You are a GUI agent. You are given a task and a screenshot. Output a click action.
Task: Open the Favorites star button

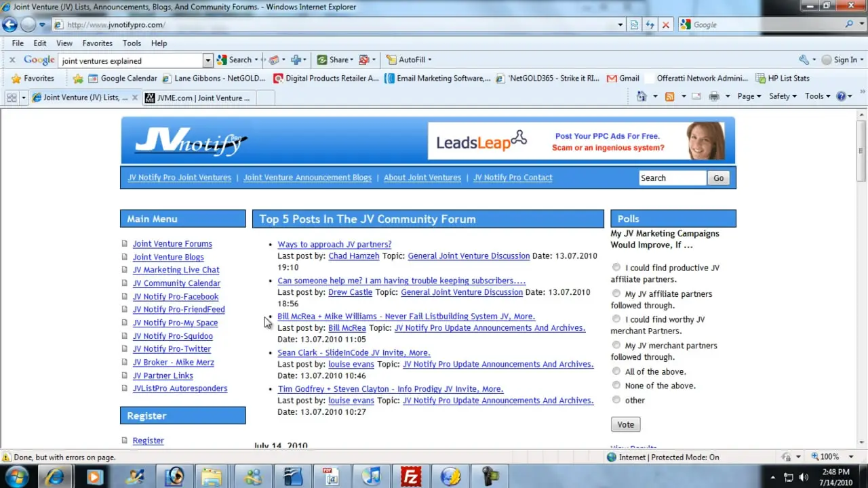click(x=32, y=79)
